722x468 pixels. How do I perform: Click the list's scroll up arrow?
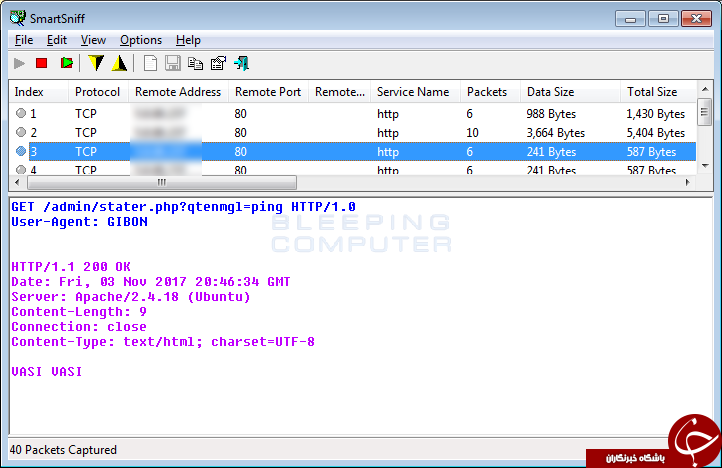tap(705, 89)
